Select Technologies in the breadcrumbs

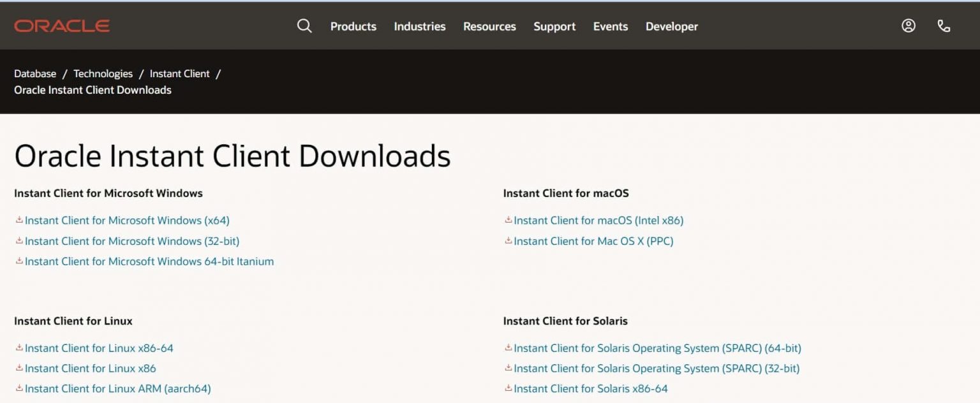click(103, 73)
